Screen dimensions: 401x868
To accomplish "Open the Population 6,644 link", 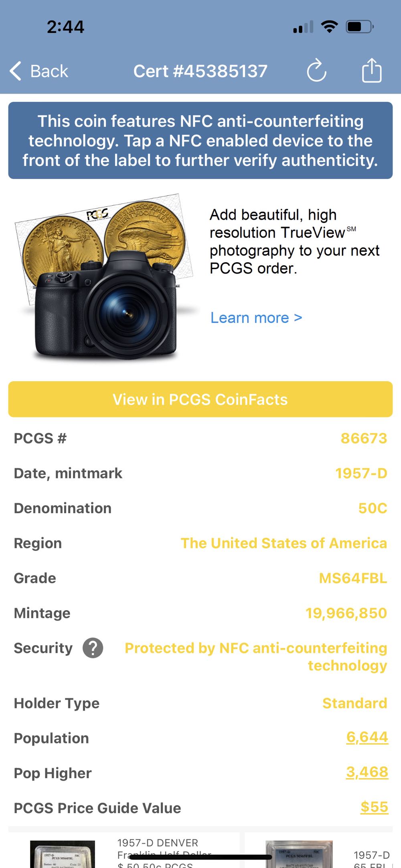I will point(367,737).
